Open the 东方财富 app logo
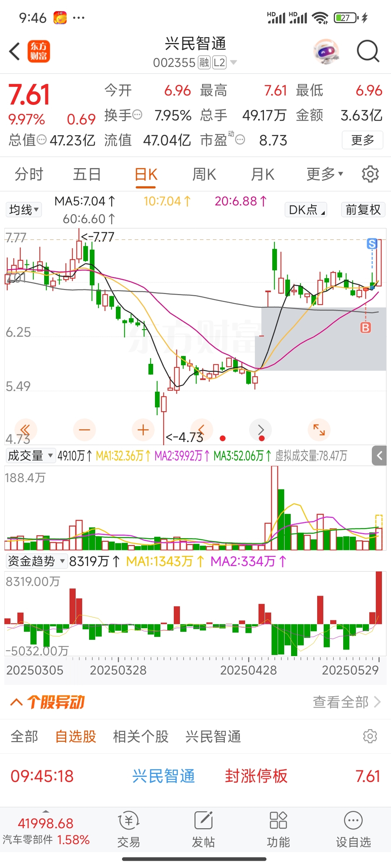The width and height of the screenshot is (391, 868). coord(39,51)
